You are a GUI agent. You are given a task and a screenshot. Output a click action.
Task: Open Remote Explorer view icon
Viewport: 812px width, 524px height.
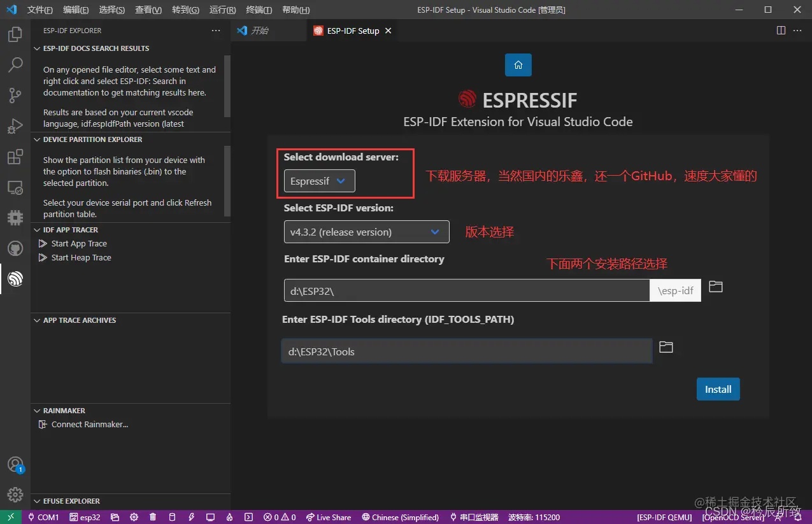pyautogui.click(x=15, y=187)
